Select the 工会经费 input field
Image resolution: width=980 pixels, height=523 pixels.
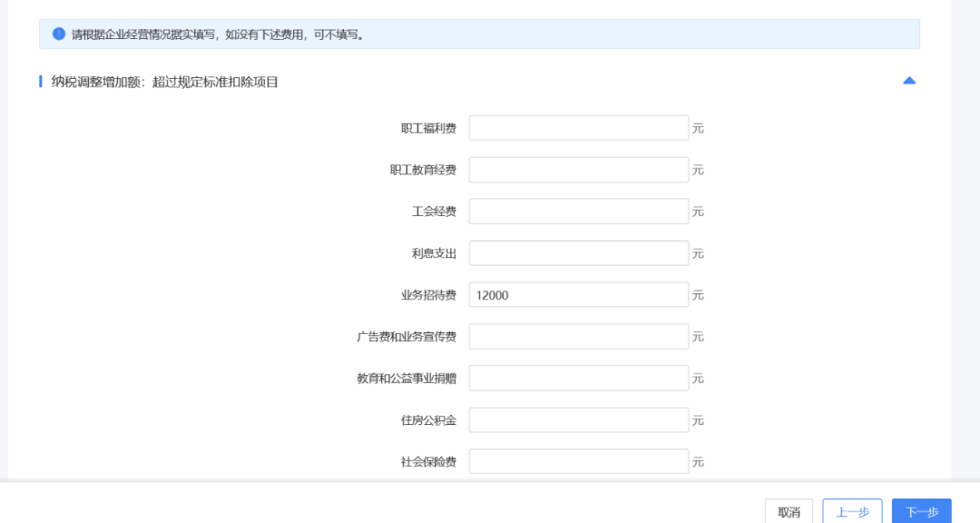pyautogui.click(x=578, y=211)
